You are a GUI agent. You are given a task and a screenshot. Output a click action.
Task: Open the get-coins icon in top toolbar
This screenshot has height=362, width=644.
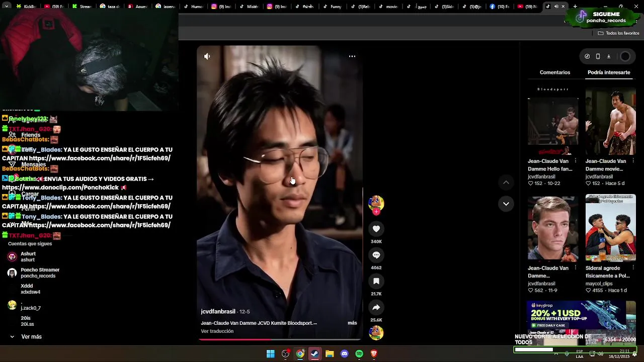(x=587, y=56)
